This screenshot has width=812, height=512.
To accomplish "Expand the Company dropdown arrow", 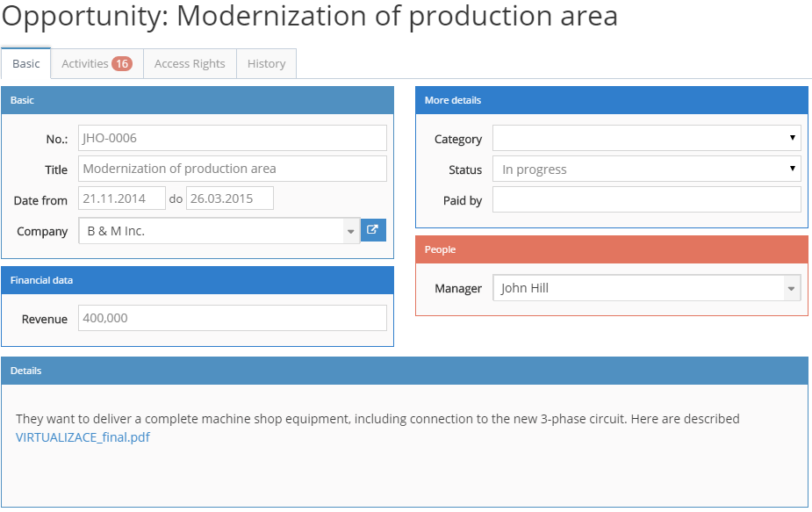I will click(350, 231).
